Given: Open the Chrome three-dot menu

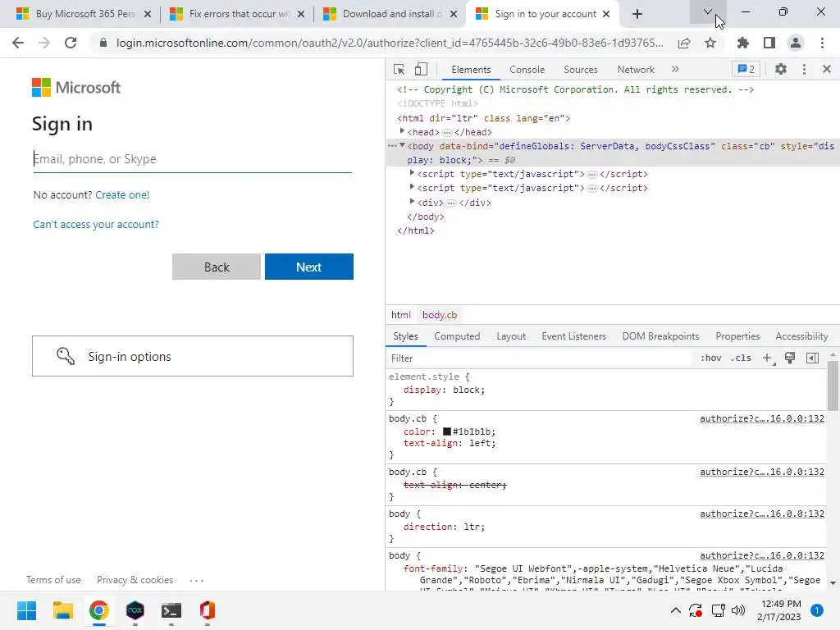Looking at the screenshot, I should point(822,43).
